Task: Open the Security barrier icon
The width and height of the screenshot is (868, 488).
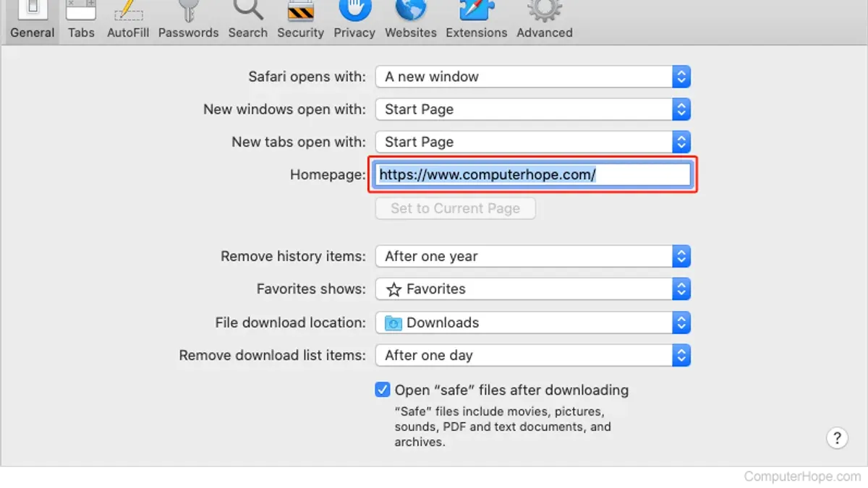Action: tap(300, 10)
